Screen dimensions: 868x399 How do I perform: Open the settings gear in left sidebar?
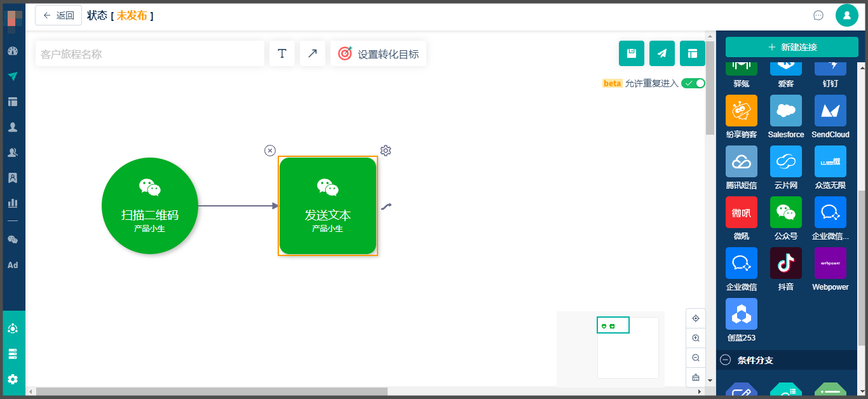coord(13,379)
